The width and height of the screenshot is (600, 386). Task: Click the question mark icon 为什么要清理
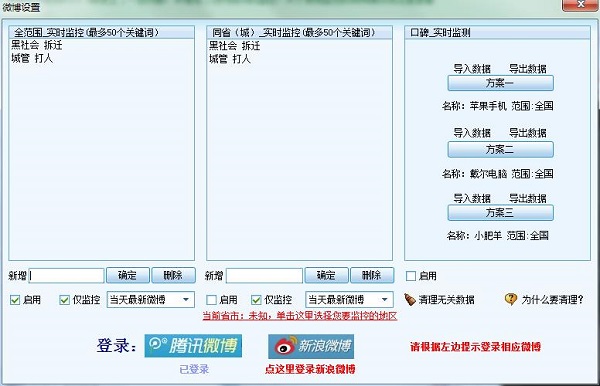pyautogui.click(x=511, y=299)
